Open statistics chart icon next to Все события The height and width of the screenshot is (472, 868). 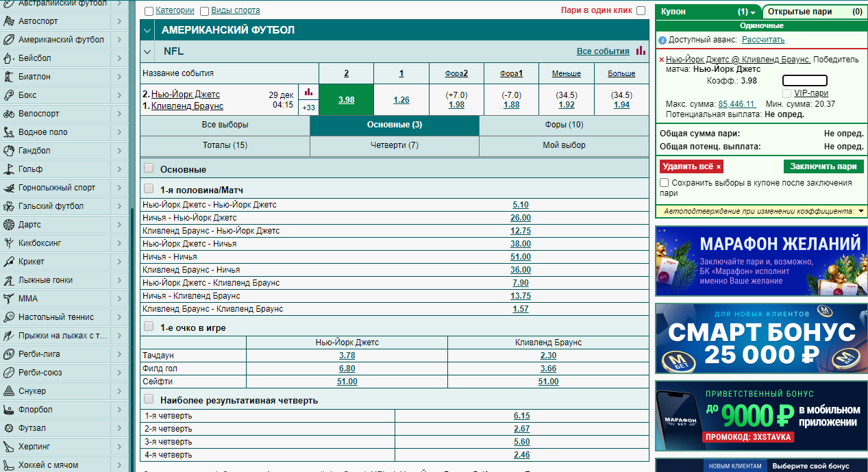pos(641,51)
